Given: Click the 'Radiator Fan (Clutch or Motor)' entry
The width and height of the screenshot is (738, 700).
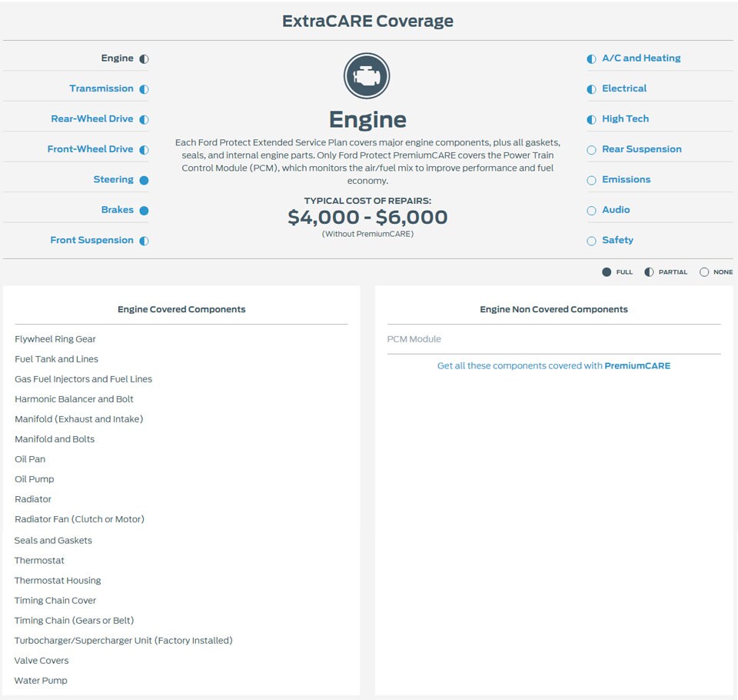Looking at the screenshot, I should point(79,519).
